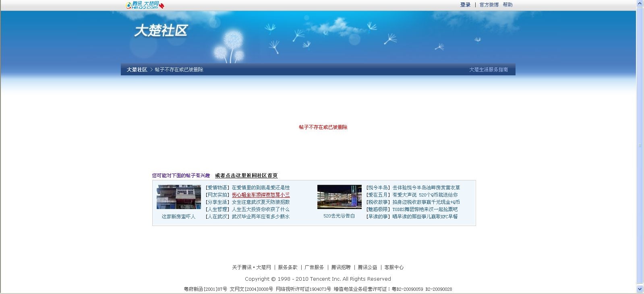Open red post 伤心姐坐车顶深夜怒骂小三
Screen dimensions: 644x294
[x=261, y=195]
